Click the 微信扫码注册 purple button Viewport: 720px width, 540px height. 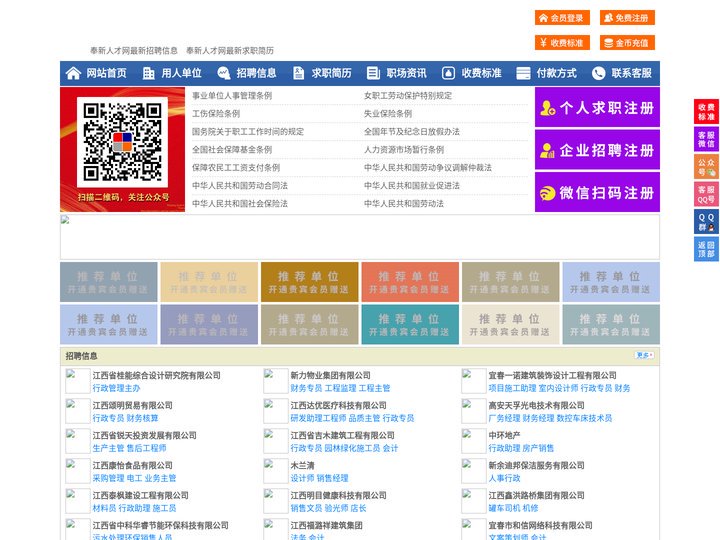click(x=597, y=192)
